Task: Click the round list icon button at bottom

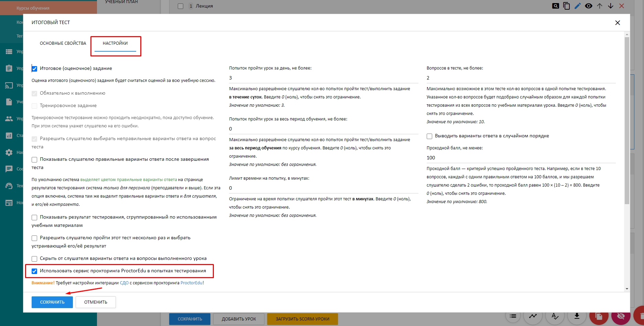Action: 513,316
